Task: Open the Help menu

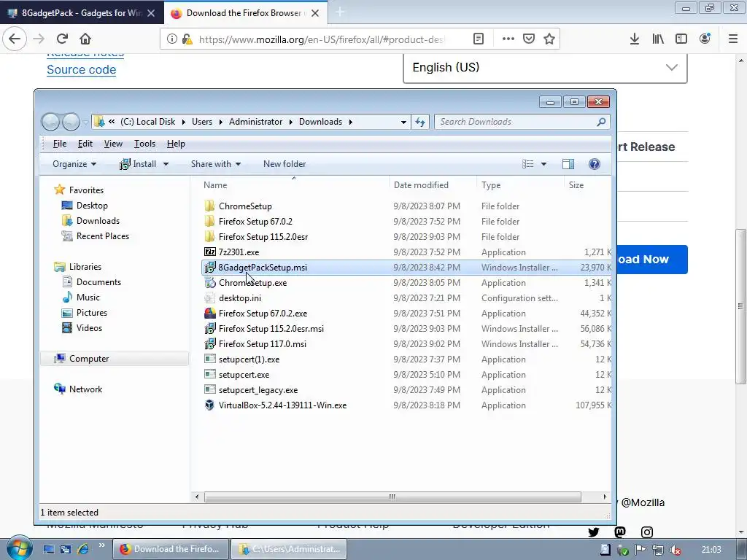Action: (x=176, y=144)
